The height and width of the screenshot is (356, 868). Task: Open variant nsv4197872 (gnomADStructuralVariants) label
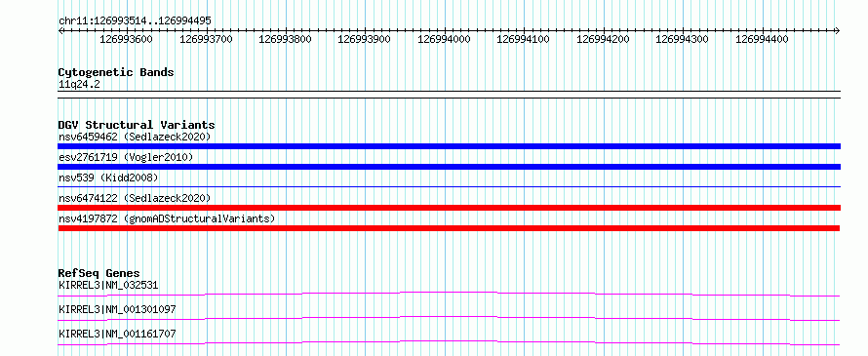pyautogui.click(x=167, y=218)
